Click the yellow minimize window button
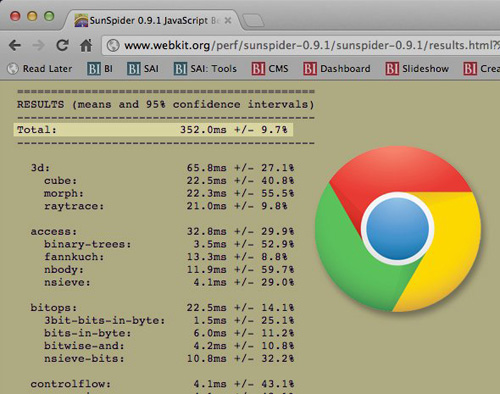This screenshot has width=500, height=394. point(32,16)
